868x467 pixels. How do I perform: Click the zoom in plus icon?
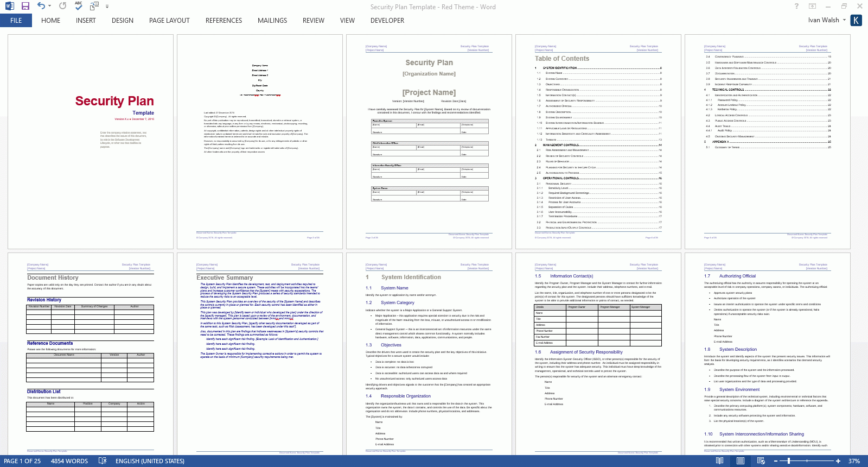coord(838,461)
